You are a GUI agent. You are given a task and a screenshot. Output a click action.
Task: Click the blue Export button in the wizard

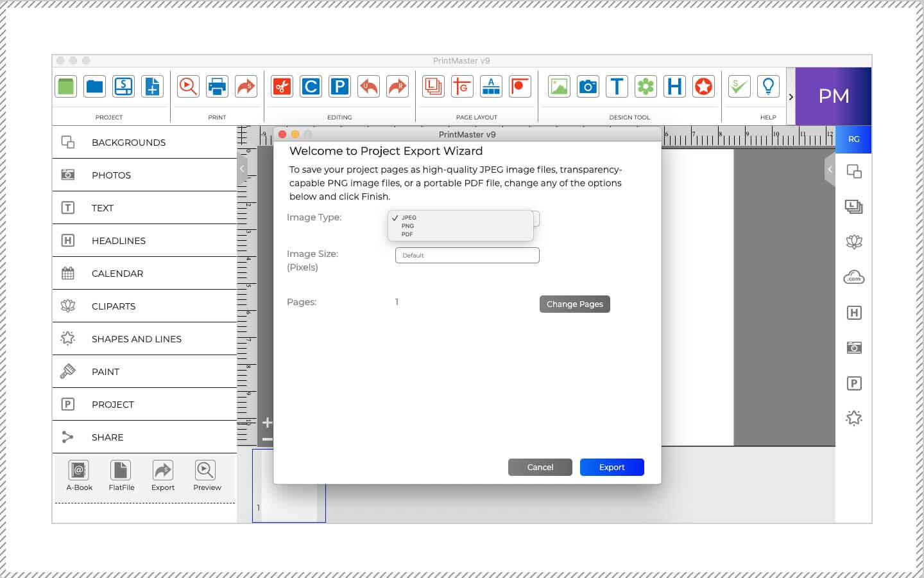click(x=612, y=467)
